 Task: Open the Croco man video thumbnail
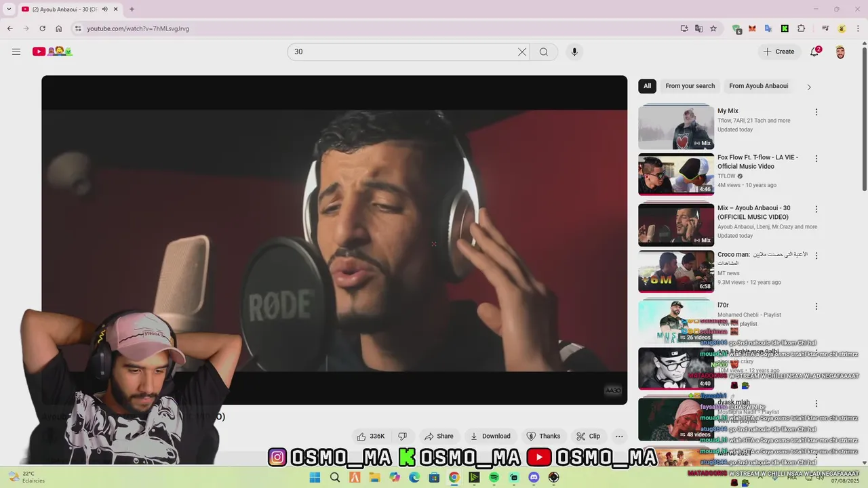(x=676, y=271)
